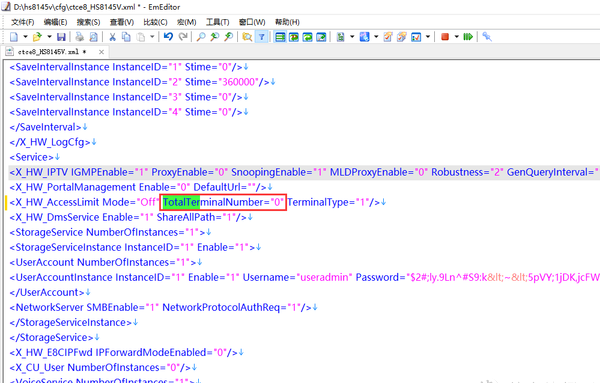
Task: Click the X_CU_User NumberOfInstances line
Action: 100,367
